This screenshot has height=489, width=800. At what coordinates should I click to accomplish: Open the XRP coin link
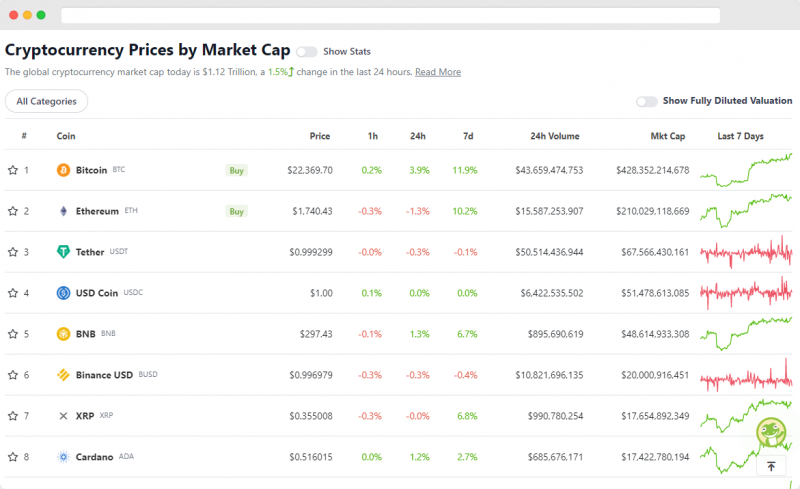point(85,415)
